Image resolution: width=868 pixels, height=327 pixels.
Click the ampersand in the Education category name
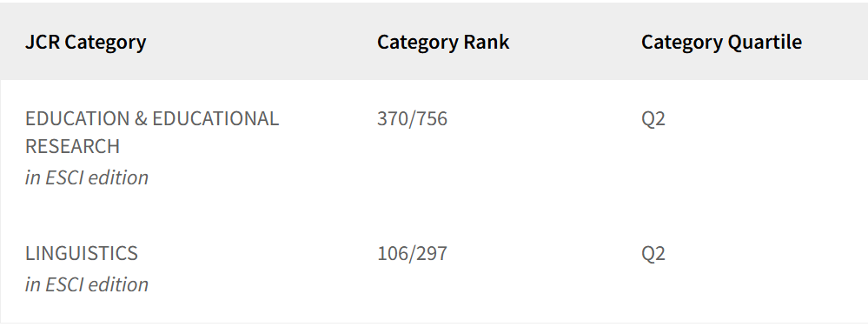(141, 118)
